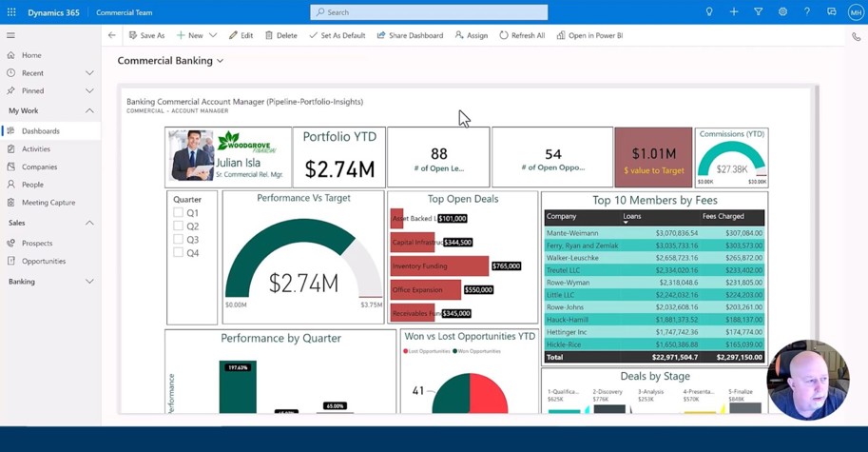Click the phone dialer icon at right
The image size is (868, 452).
tap(856, 37)
